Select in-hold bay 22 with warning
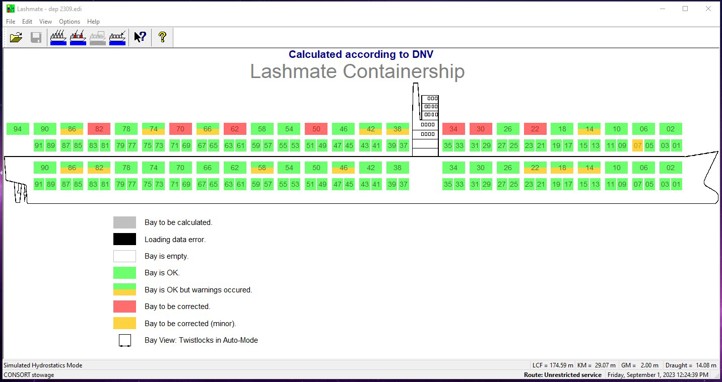This screenshot has width=722, height=382. pos(535,168)
